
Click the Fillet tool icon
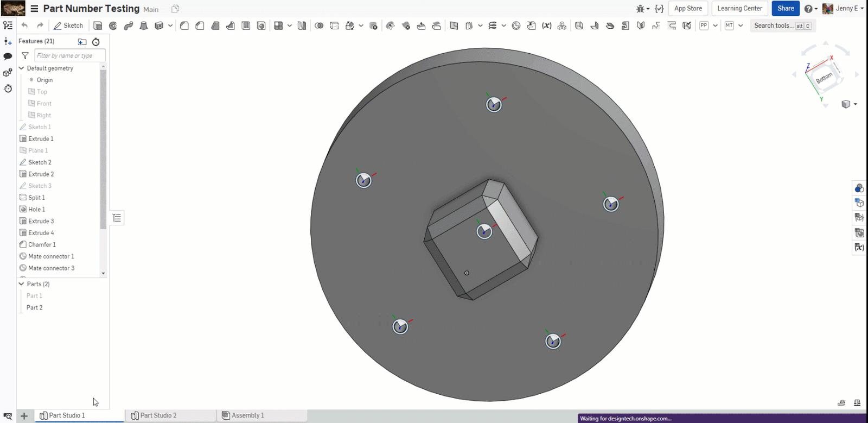[184, 26]
